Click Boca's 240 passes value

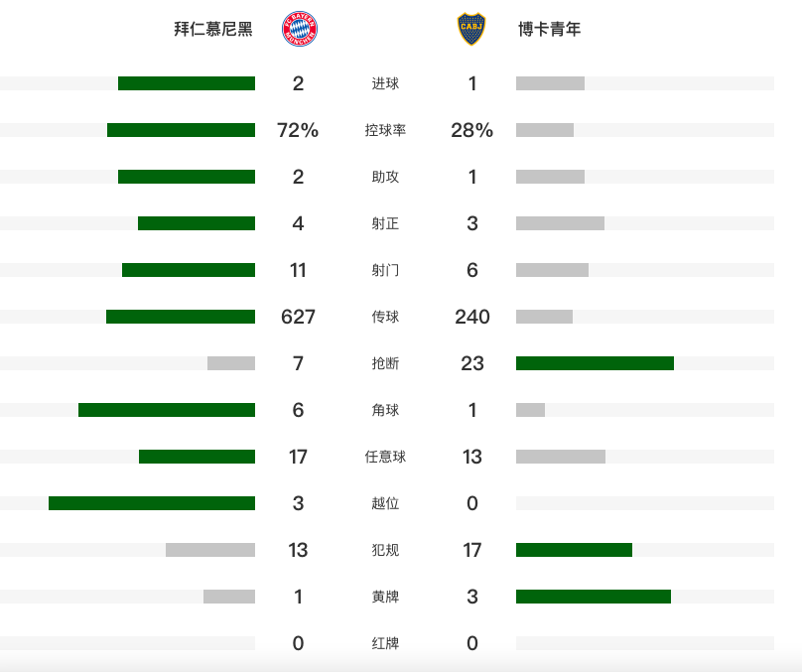[x=472, y=317]
